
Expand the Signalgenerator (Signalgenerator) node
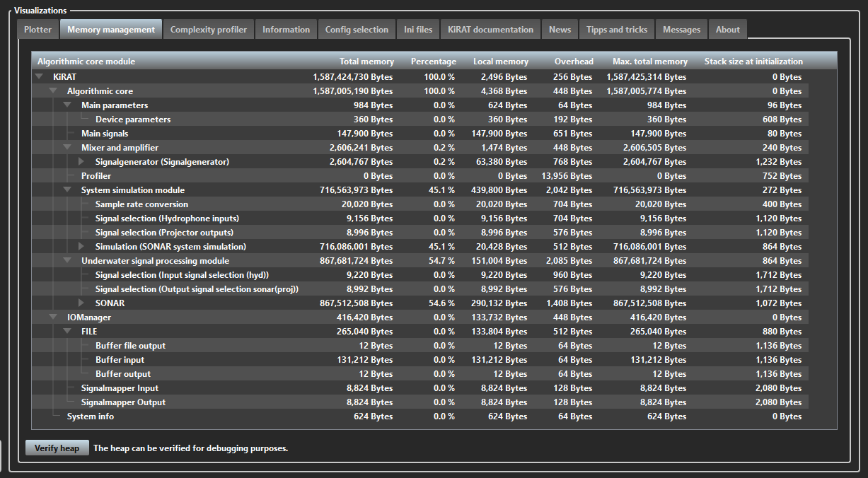point(81,161)
